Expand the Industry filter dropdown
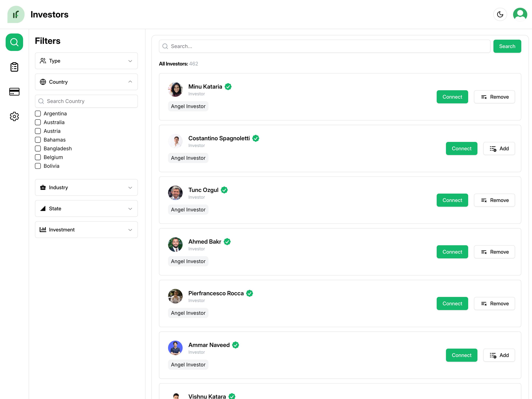Screen dimensions: 532x399 [x=86, y=187]
